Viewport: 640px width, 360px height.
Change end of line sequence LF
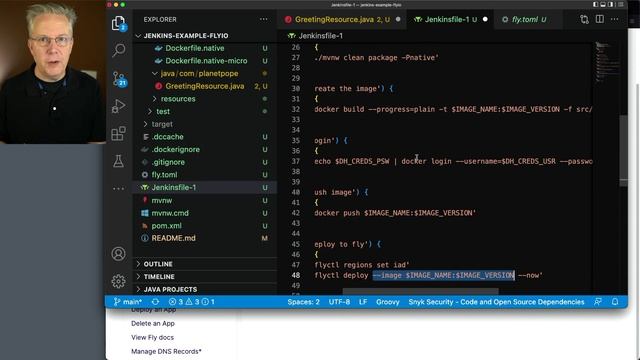[x=363, y=302]
